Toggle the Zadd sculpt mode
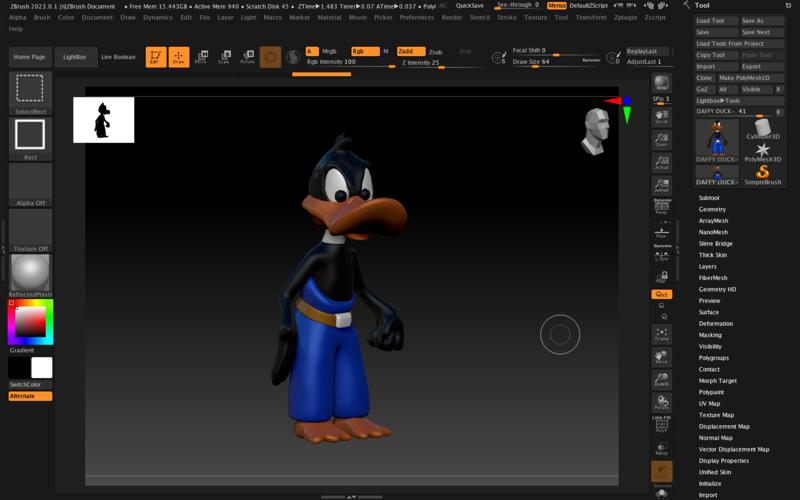The image size is (800, 500). 411,52
